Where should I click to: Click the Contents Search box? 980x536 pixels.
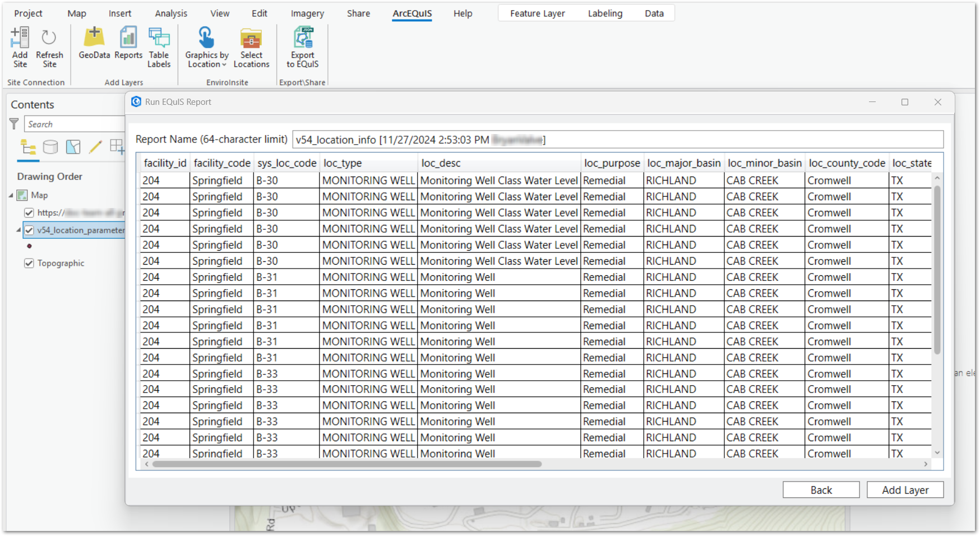click(75, 124)
